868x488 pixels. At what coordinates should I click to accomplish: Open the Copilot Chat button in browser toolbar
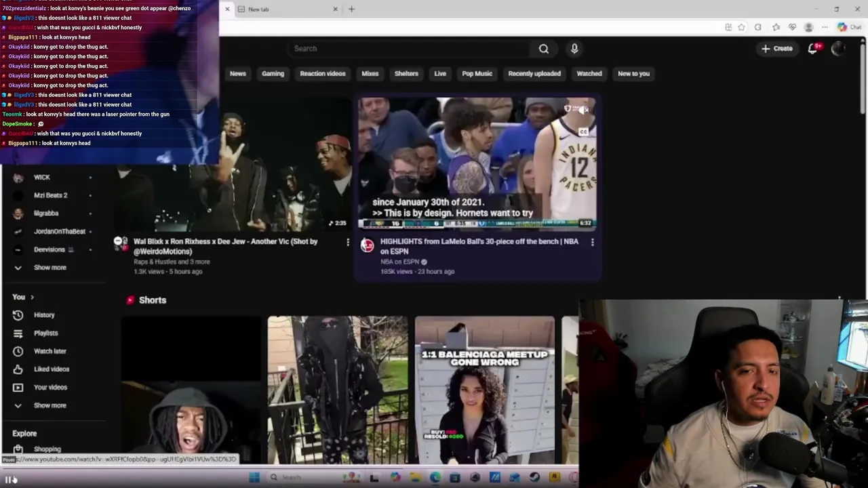click(x=849, y=27)
